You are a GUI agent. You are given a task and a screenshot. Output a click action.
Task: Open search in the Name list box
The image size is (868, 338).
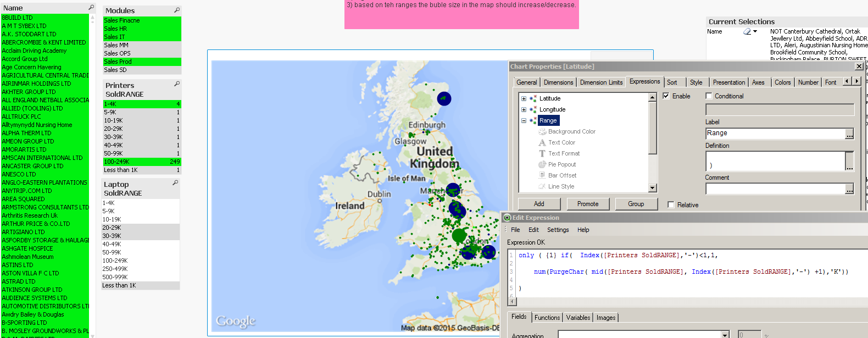click(91, 8)
